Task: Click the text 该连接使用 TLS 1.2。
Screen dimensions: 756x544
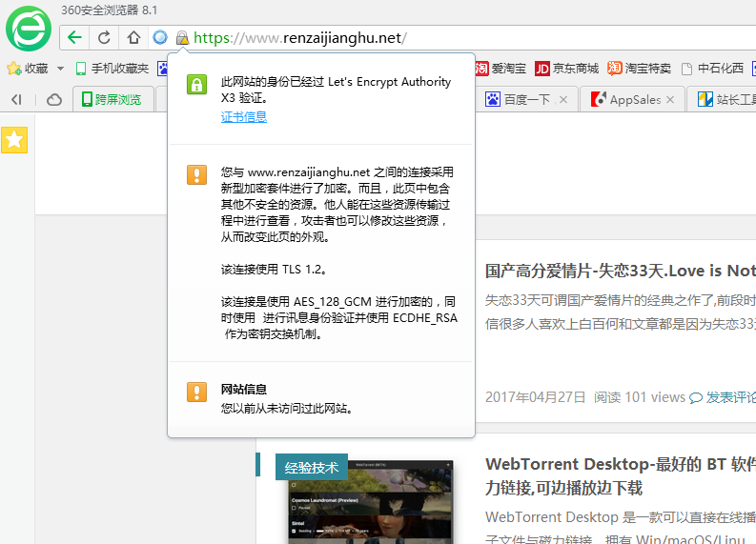Action: [275, 270]
